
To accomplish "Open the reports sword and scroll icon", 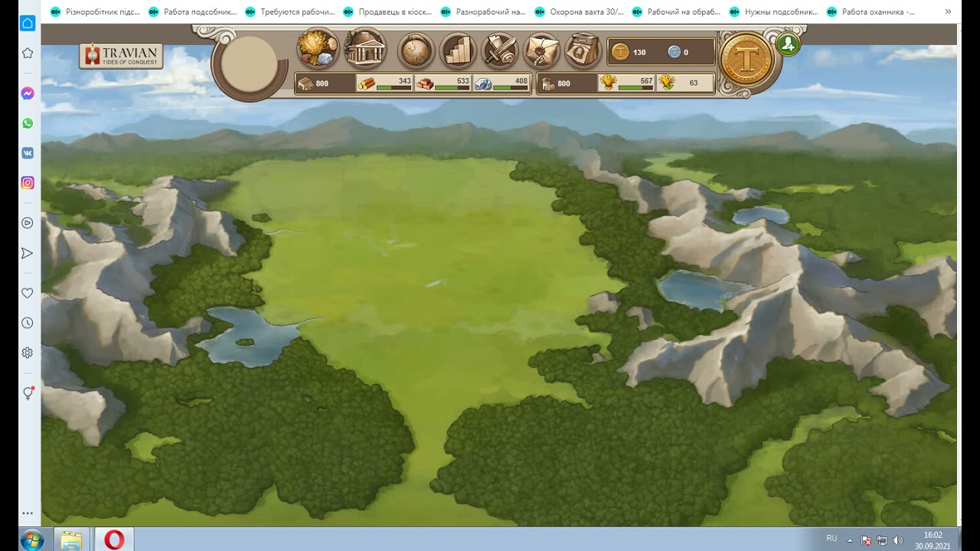I will point(500,52).
